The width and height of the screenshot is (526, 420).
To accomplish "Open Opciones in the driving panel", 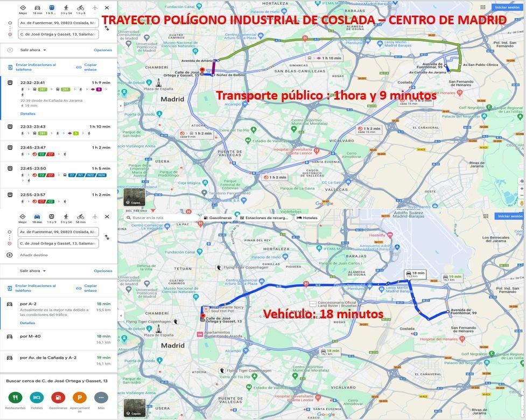I will click(103, 271).
